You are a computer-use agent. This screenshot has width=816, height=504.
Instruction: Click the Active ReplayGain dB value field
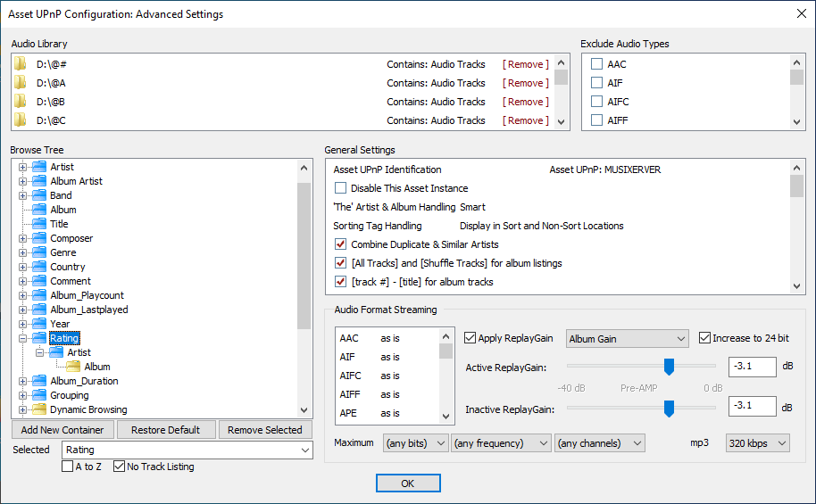[x=753, y=367]
